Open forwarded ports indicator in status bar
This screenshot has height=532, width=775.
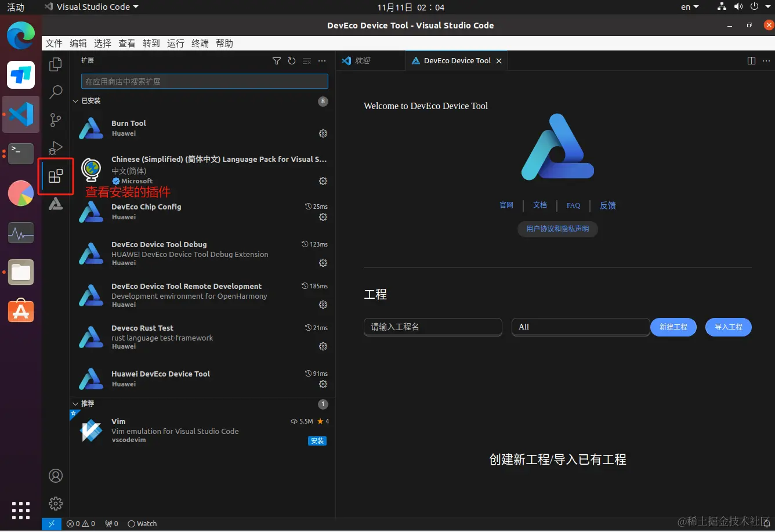[x=111, y=524]
